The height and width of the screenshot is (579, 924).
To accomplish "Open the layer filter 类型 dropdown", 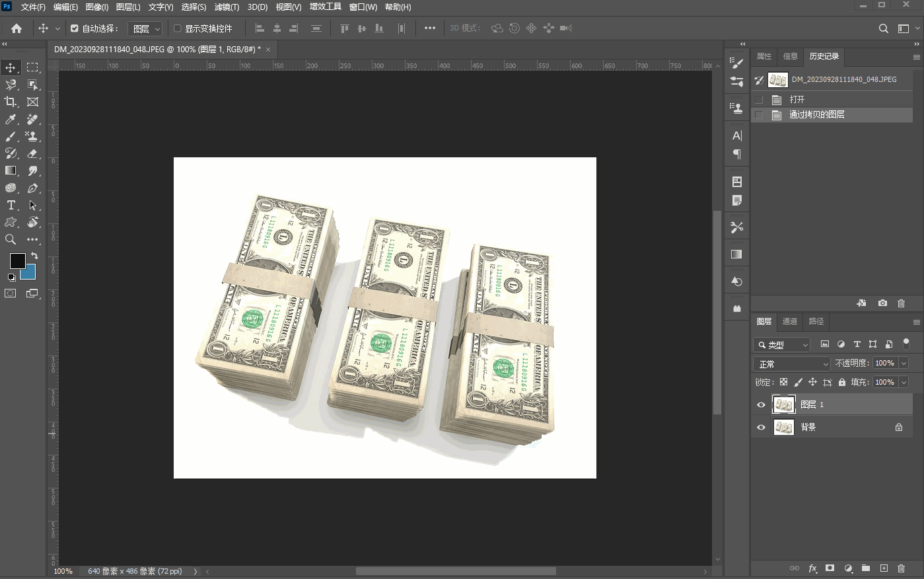I will point(782,344).
